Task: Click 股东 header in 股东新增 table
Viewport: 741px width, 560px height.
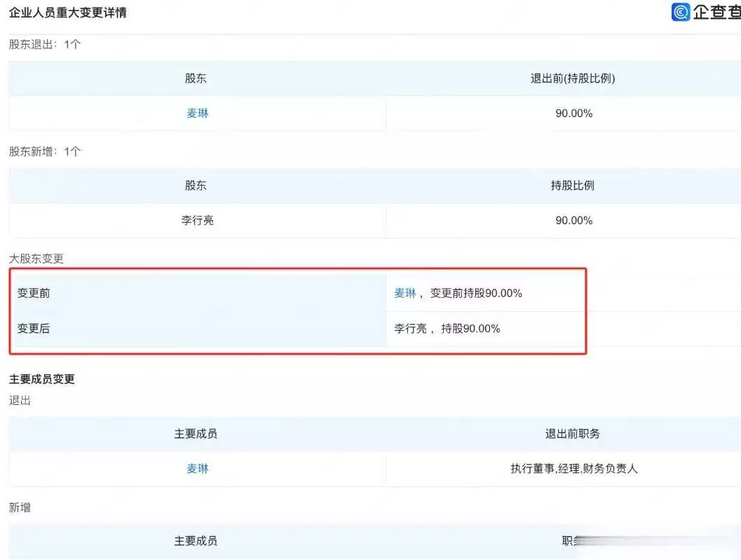Action: coord(196,186)
